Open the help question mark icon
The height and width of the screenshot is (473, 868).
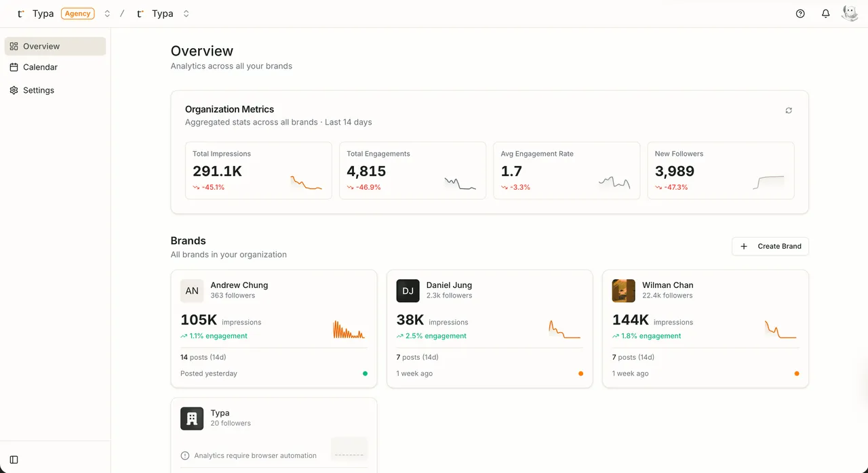click(800, 14)
